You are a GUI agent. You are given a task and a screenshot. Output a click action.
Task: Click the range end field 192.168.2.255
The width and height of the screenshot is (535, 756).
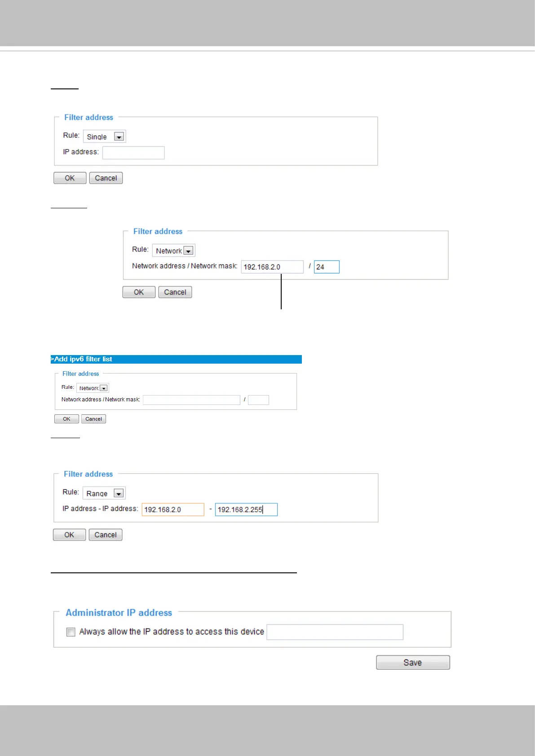(x=246, y=510)
